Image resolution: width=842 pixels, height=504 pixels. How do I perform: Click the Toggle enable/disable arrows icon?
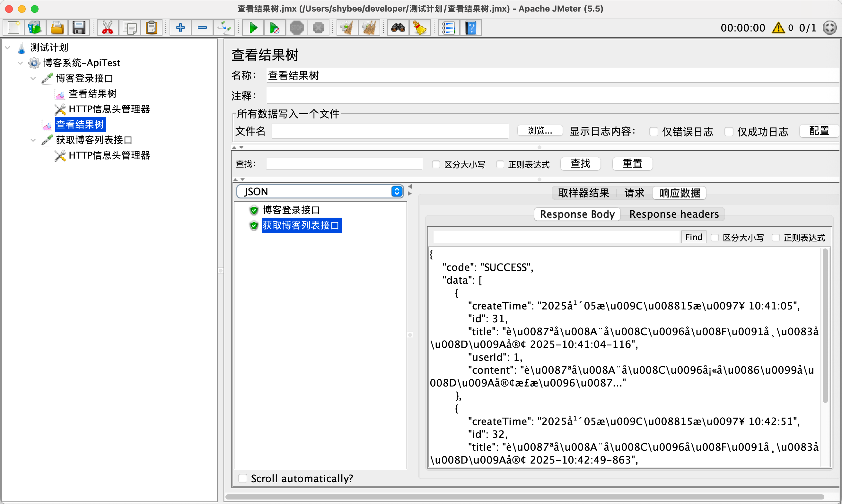[x=224, y=28]
